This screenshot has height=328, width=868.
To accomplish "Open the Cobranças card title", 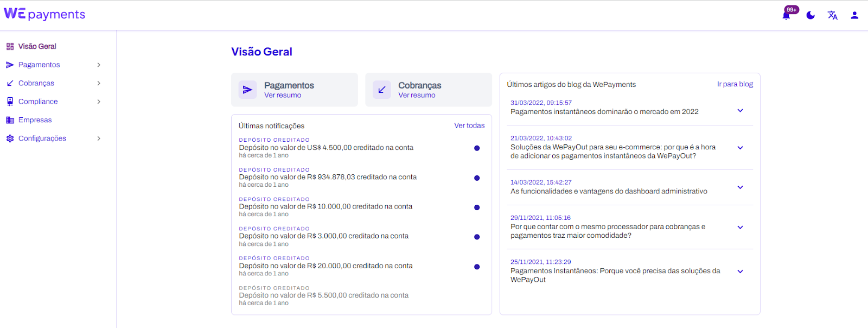I will tap(419, 85).
